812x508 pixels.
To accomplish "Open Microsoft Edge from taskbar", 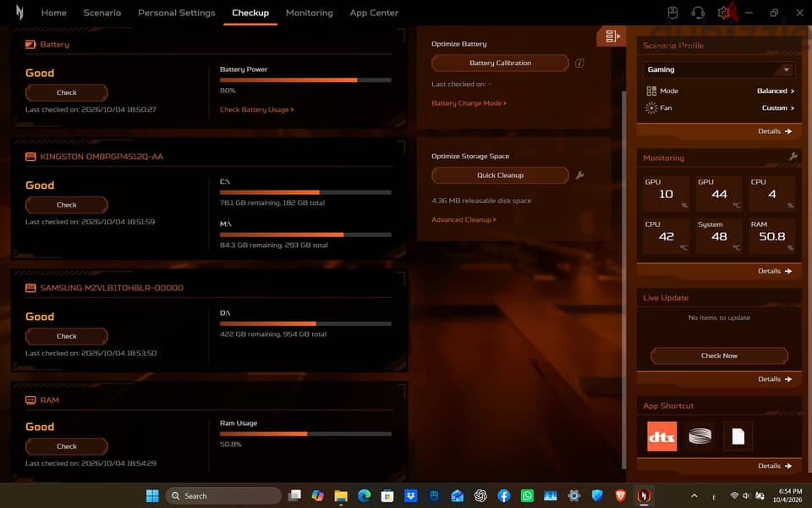I will click(x=364, y=496).
